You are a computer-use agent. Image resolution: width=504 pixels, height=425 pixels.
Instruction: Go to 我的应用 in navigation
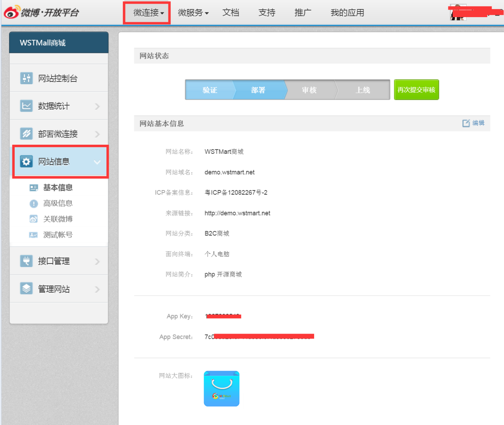coord(348,13)
